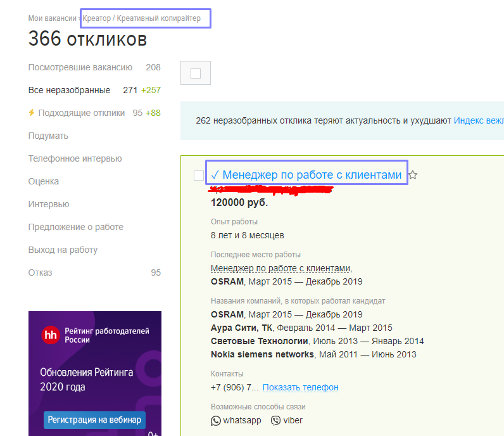This screenshot has width=504, height=436.
Task: Open Подходящие отклики folder
Action: [x=81, y=113]
